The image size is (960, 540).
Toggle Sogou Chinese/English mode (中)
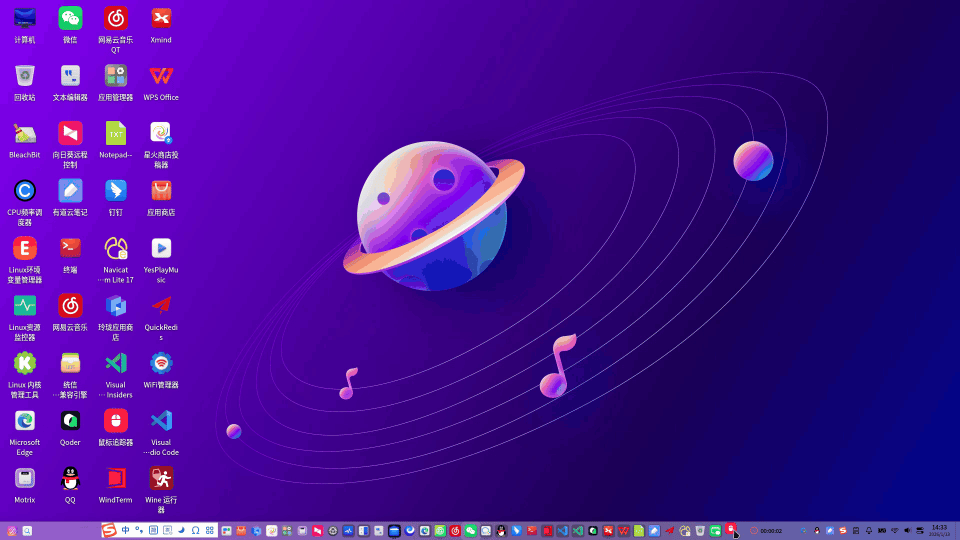pyautogui.click(x=125, y=530)
